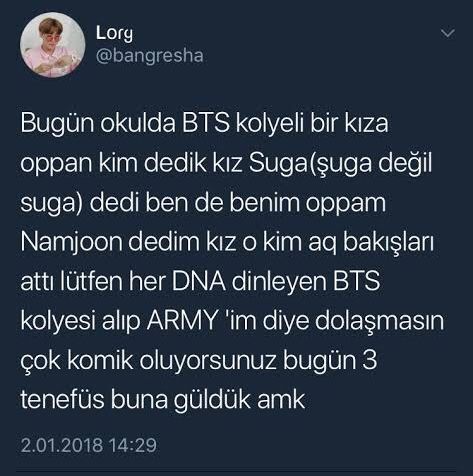
Task: Click the display name Lory
Action: click(x=114, y=34)
